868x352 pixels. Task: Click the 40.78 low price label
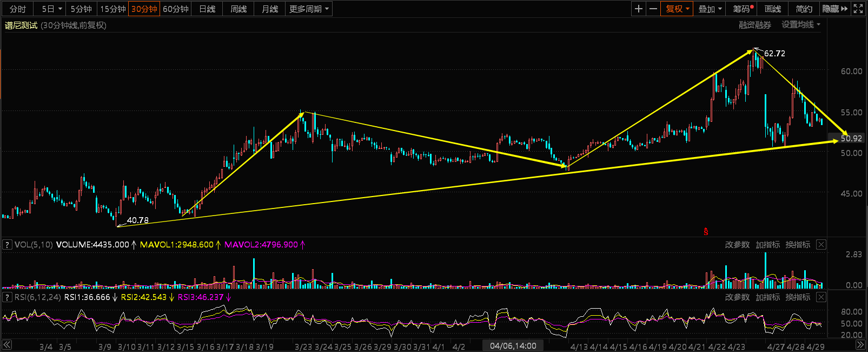point(137,220)
